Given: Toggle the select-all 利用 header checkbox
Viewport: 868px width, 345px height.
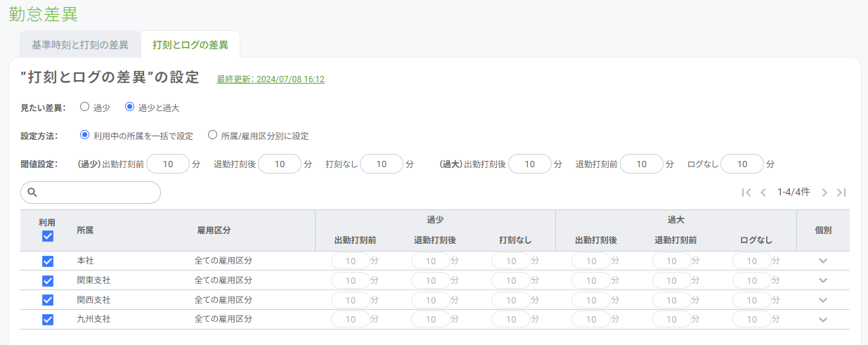Looking at the screenshot, I should pyautogui.click(x=48, y=236).
